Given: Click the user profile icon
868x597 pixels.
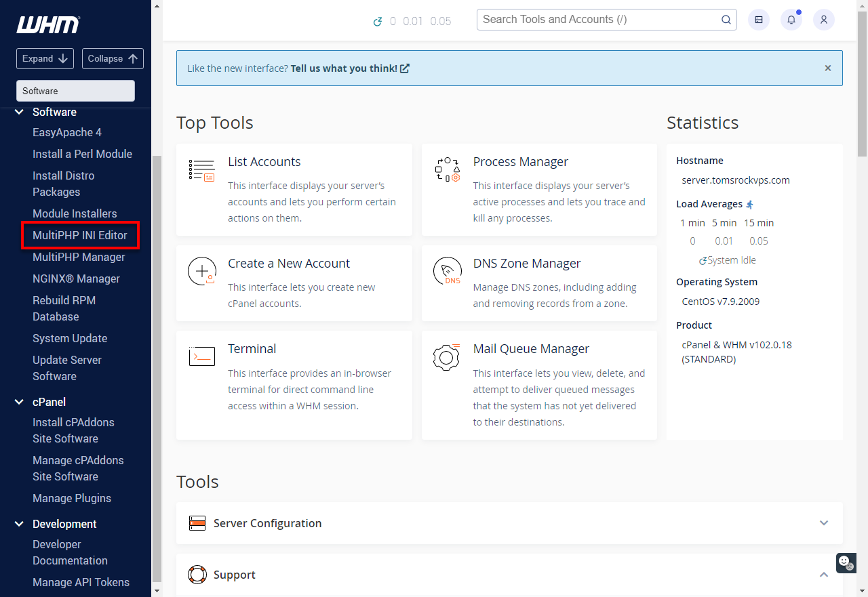Looking at the screenshot, I should point(823,20).
